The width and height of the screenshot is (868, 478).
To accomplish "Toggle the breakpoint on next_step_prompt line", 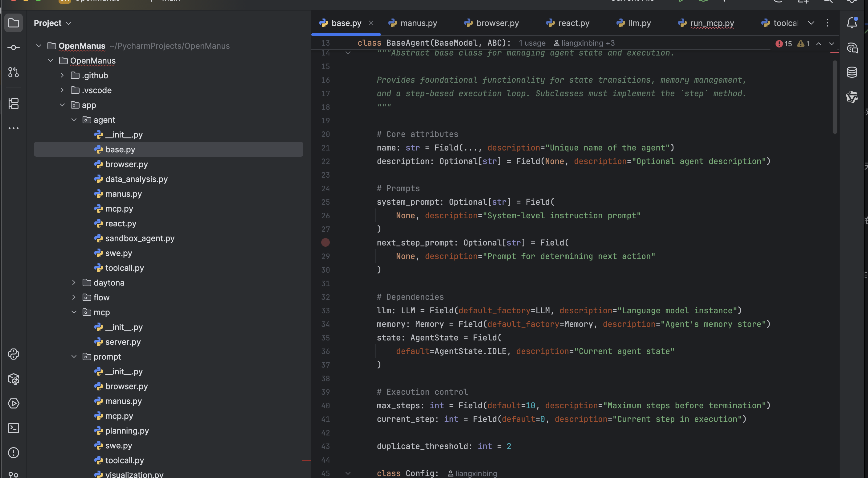I will pos(325,242).
